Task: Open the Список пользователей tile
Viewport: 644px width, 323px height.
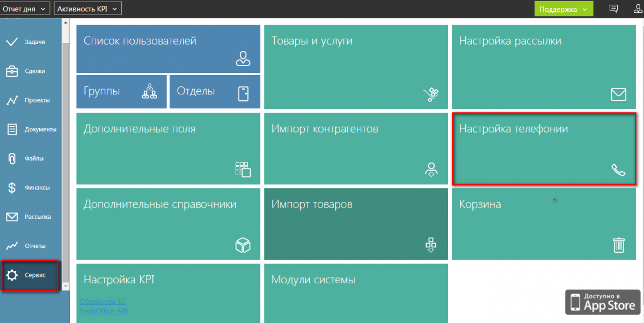Action: [x=168, y=48]
